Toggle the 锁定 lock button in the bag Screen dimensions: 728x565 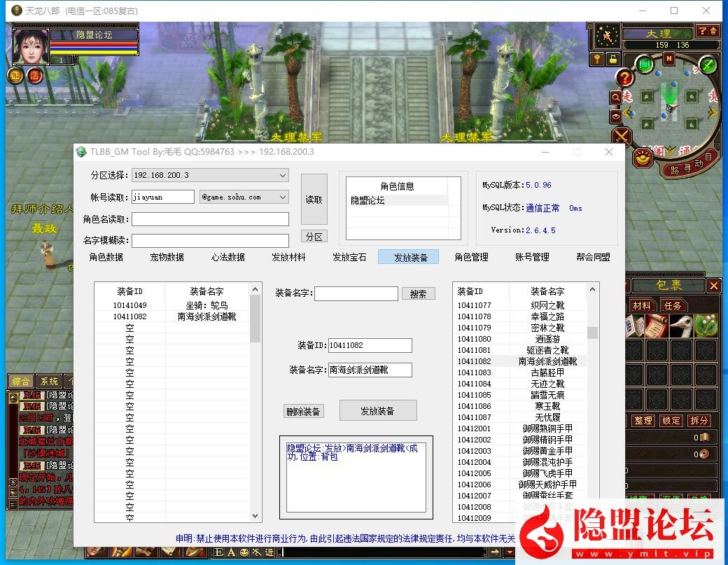coord(671,421)
